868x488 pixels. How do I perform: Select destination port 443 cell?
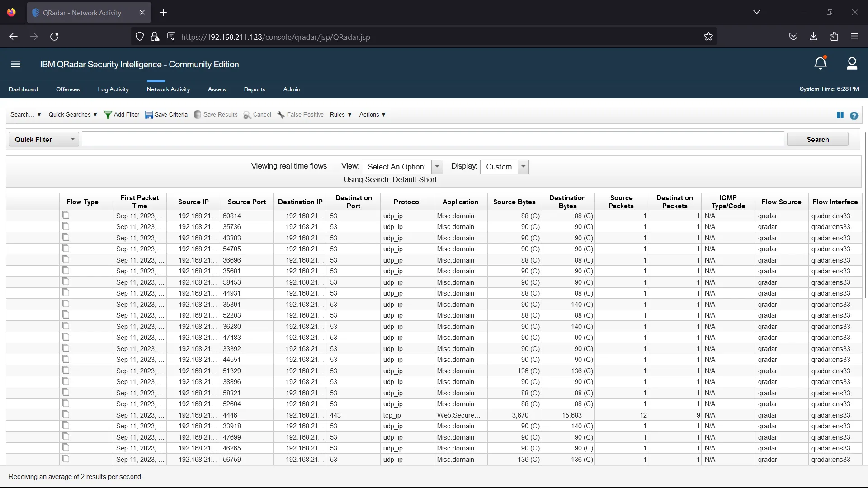pyautogui.click(x=354, y=415)
